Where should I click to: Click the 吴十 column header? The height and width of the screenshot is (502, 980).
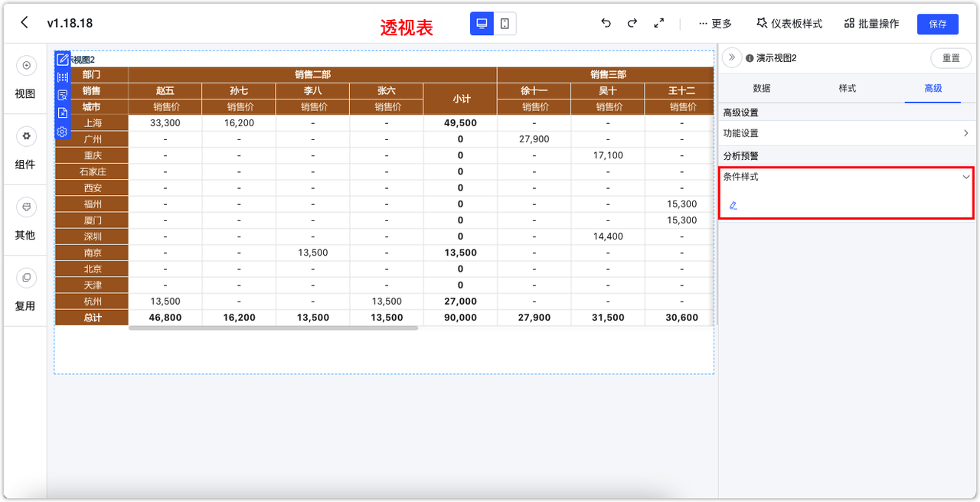tap(608, 90)
